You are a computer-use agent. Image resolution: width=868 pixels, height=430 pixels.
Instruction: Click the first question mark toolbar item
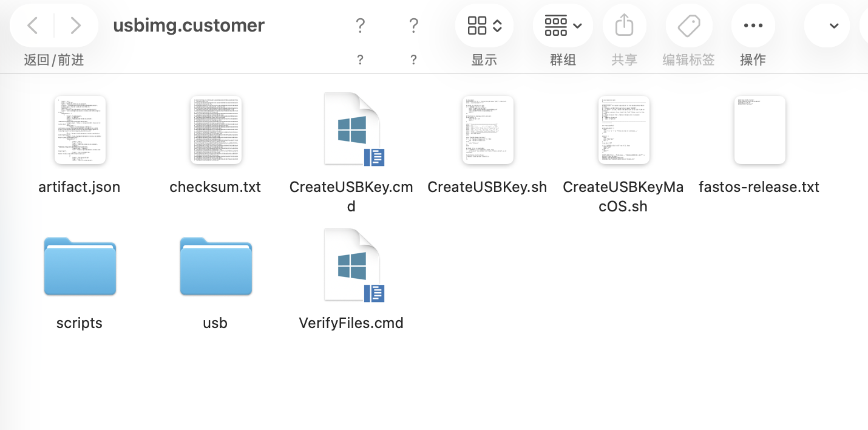coord(360,26)
